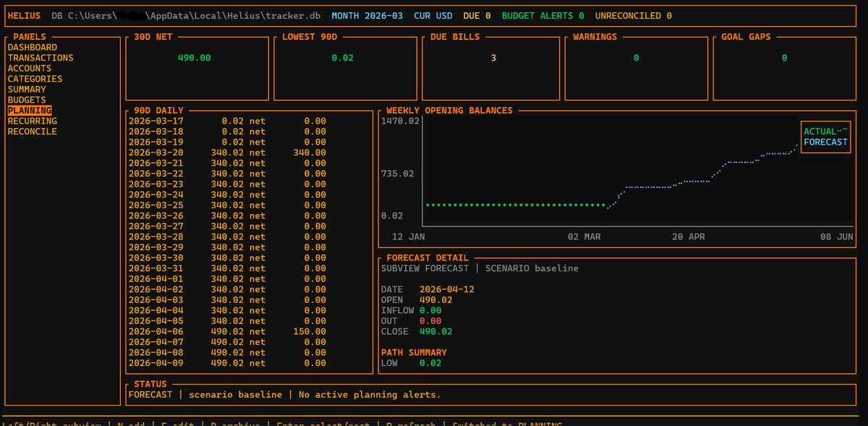Click the WEEKLY OPENING BALANCES title
868x426 pixels.
tap(449, 111)
